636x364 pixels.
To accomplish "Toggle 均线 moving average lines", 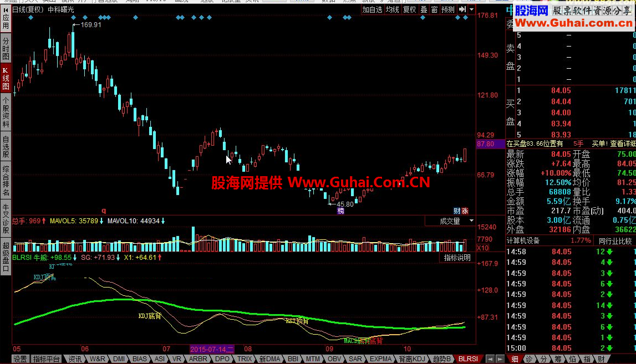I will 392,10.
